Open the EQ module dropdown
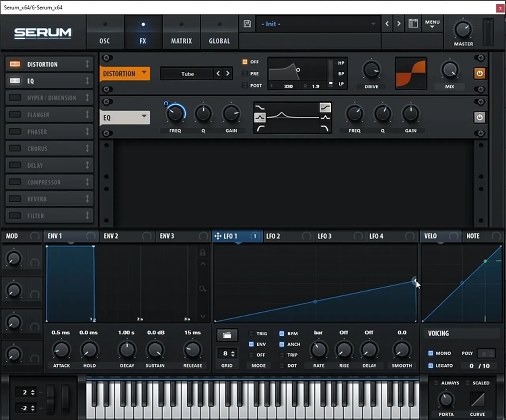The width and height of the screenshot is (506, 420). [x=125, y=117]
